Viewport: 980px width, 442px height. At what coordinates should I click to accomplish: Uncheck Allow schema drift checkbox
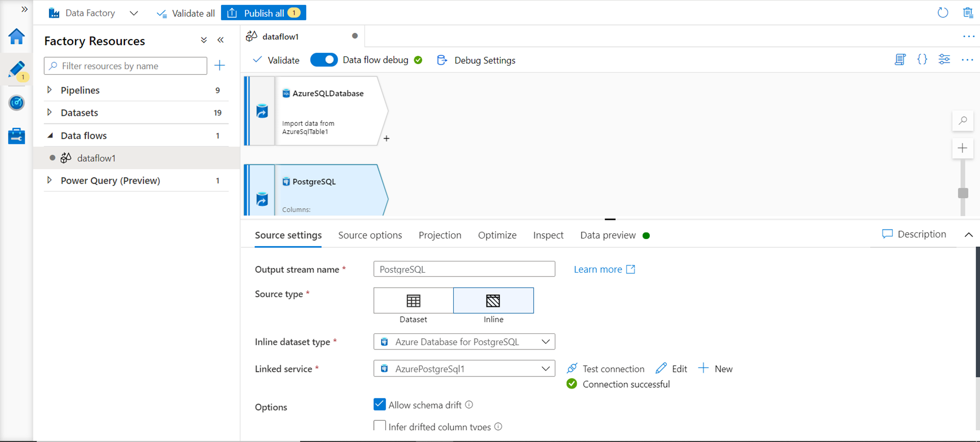point(379,404)
